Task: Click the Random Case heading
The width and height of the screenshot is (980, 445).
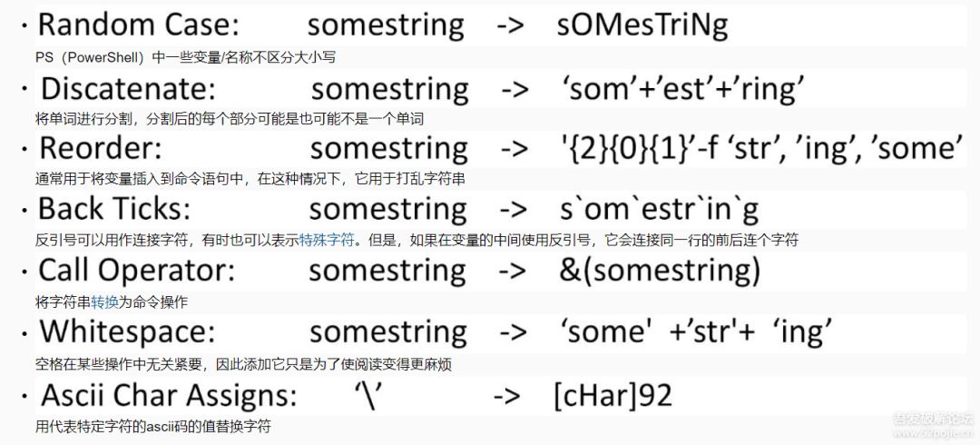Action: [140, 25]
